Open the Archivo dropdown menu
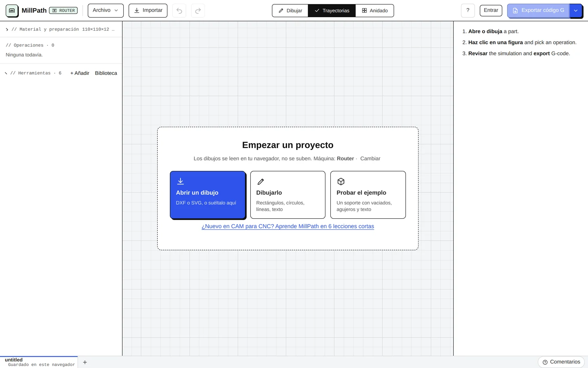Image resolution: width=588 pixels, height=368 pixels. pos(105,11)
